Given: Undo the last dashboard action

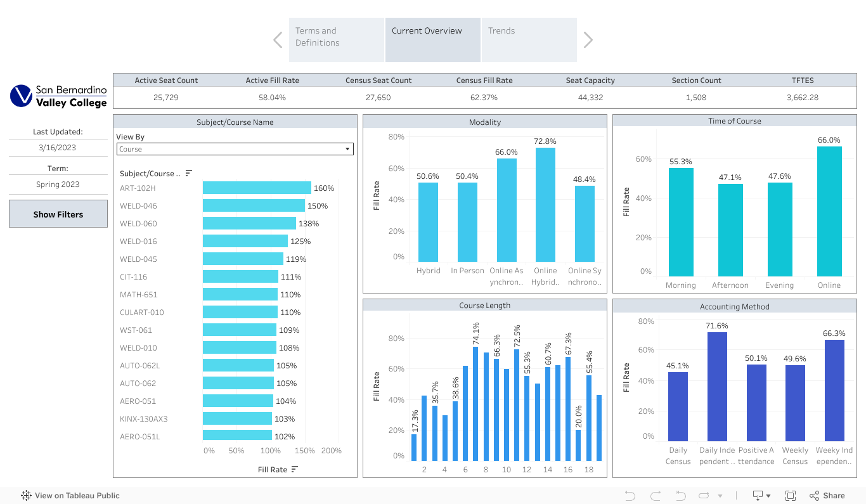Looking at the screenshot, I should coord(630,495).
